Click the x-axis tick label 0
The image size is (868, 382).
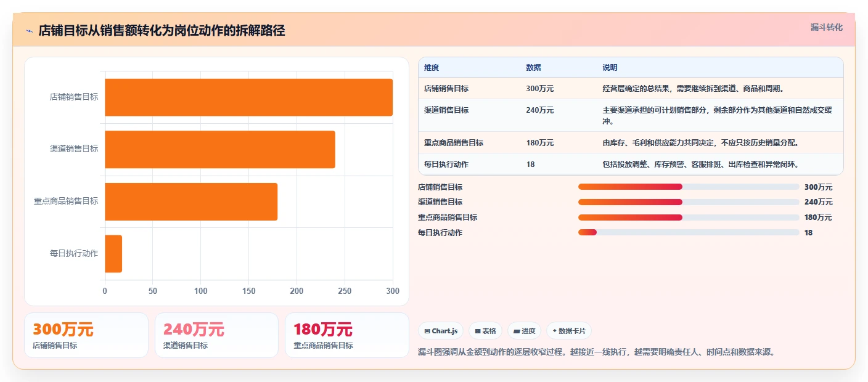tap(105, 291)
